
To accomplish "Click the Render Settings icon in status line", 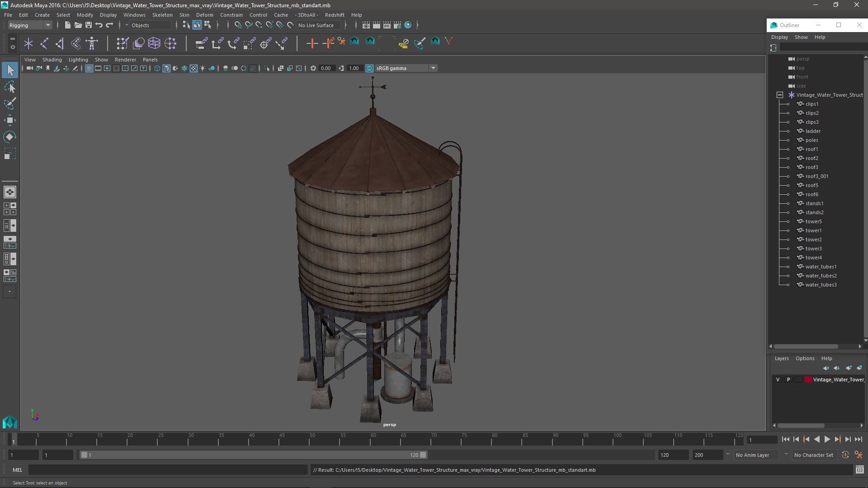I will point(397,25).
